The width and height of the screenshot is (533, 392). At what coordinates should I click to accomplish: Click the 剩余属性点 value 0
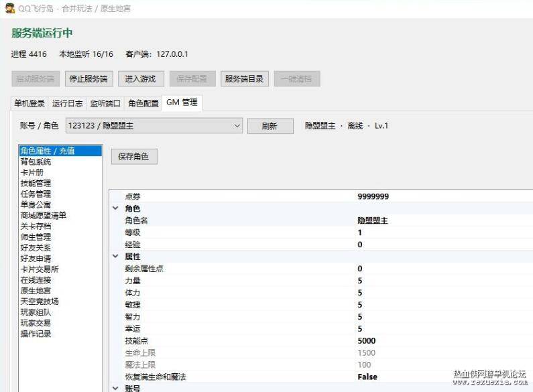[359, 269]
